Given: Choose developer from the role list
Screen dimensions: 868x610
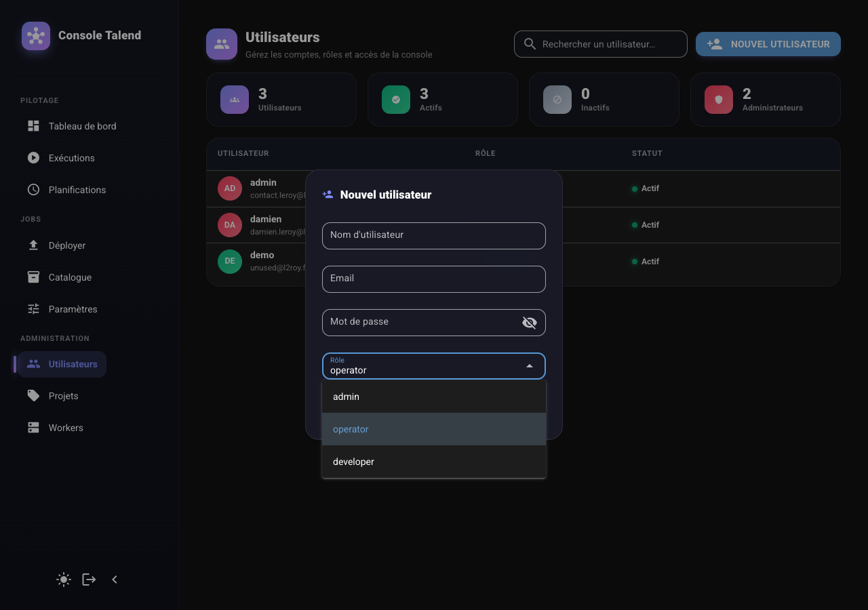Looking at the screenshot, I should [434, 462].
